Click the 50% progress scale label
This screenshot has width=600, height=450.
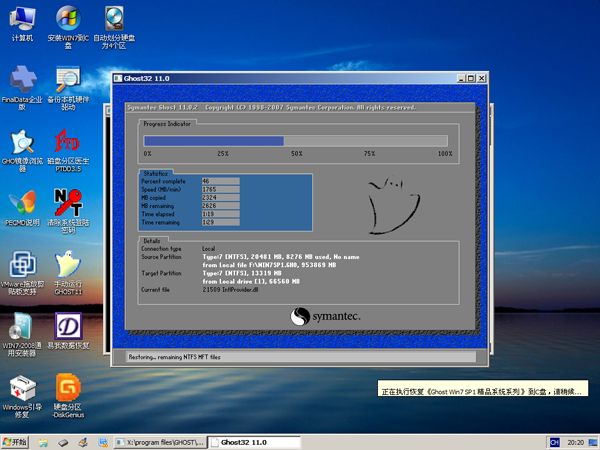pyautogui.click(x=297, y=153)
